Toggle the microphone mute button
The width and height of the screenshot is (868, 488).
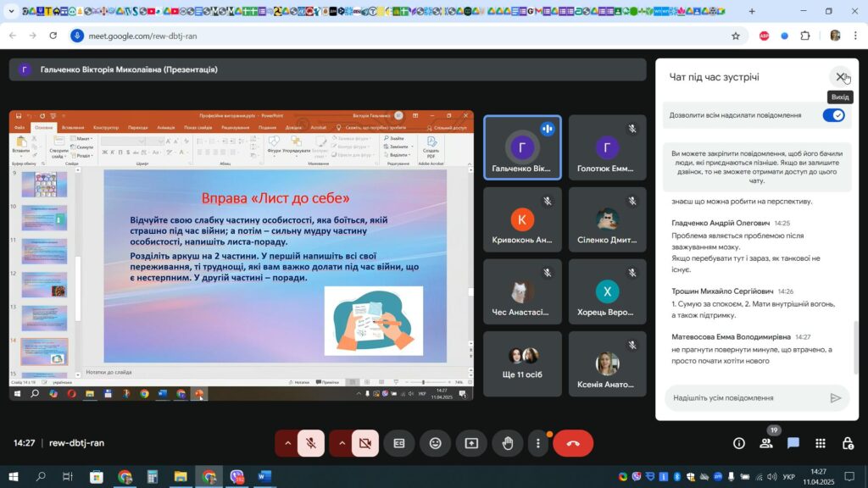[x=311, y=443]
